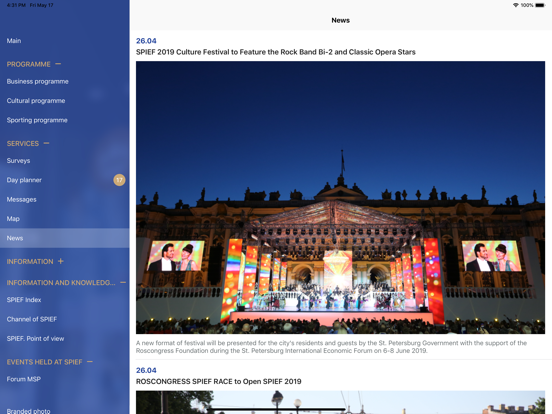Open ROSCONGRESS SPIEF RACE headline
This screenshot has width=552, height=414.
(219, 382)
